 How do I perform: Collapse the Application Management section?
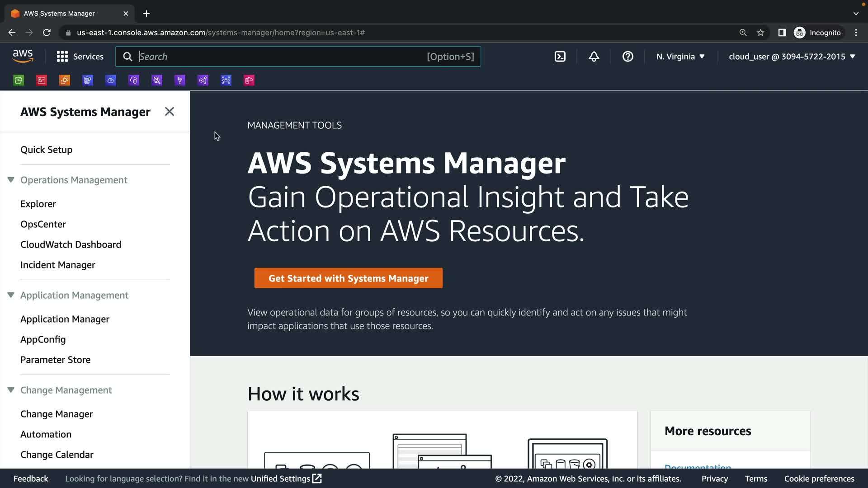[x=11, y=295]
